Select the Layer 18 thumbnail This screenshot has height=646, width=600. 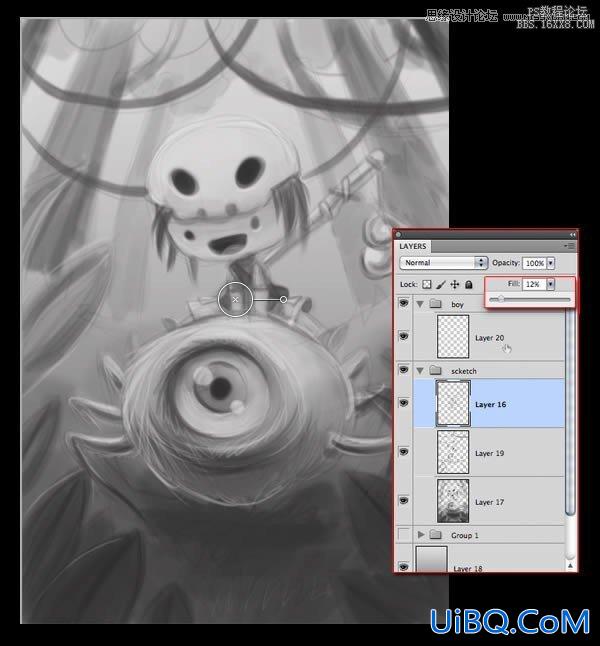tap(431, 559)
